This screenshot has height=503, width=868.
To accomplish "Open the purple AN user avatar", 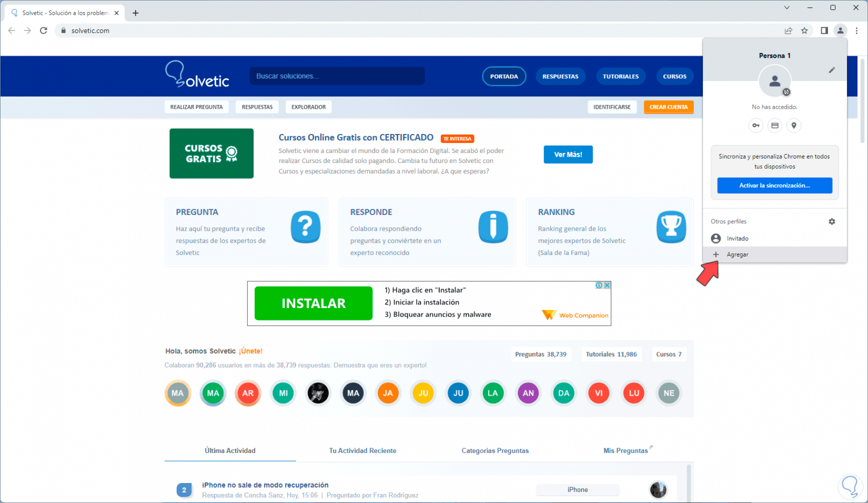I will click(528, 393).
